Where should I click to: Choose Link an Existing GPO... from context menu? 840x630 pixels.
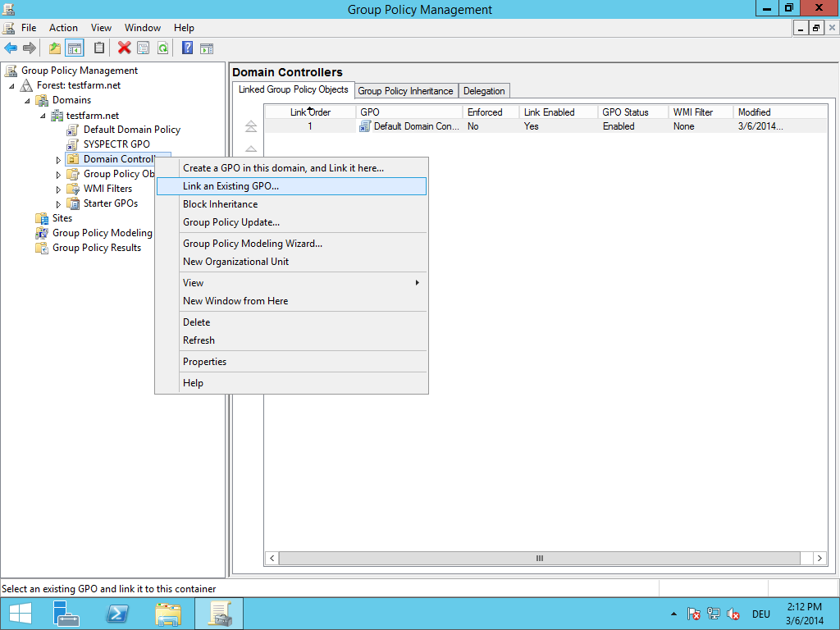pyautogui.click(x=291, y=186)
